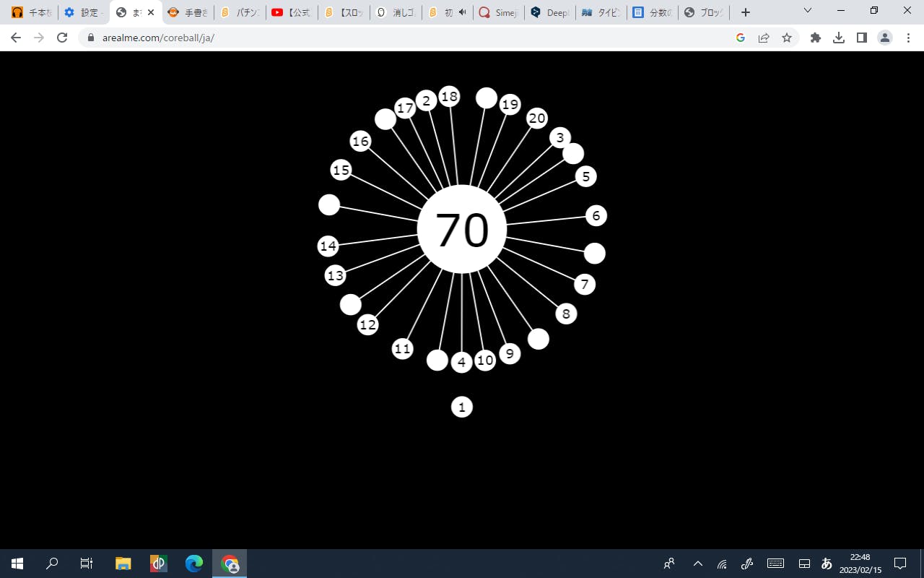Click the share page icon in address bar
The width and height of the screenshot is (924, 578).
764,38
